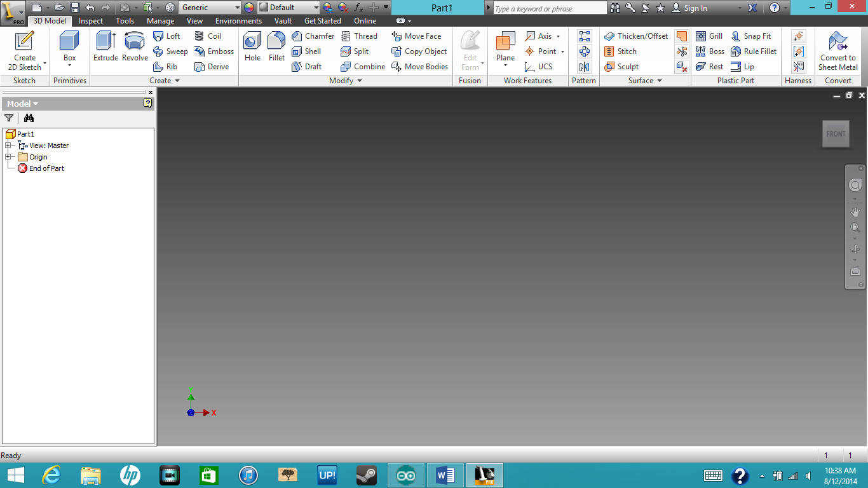Launch Convert to Sheet Metal
The image size is (868, 488).
click(x=837, y=51)
